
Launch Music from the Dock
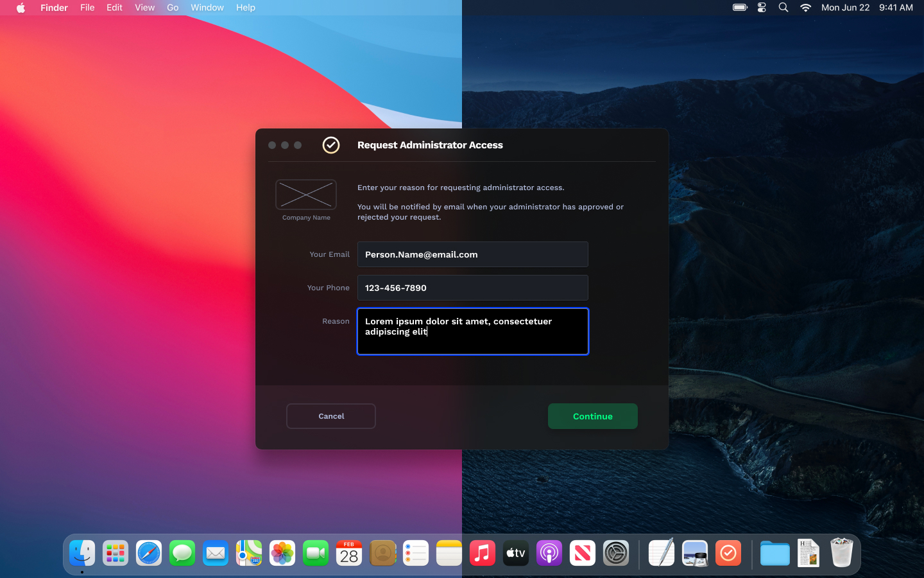pos(483,553)
